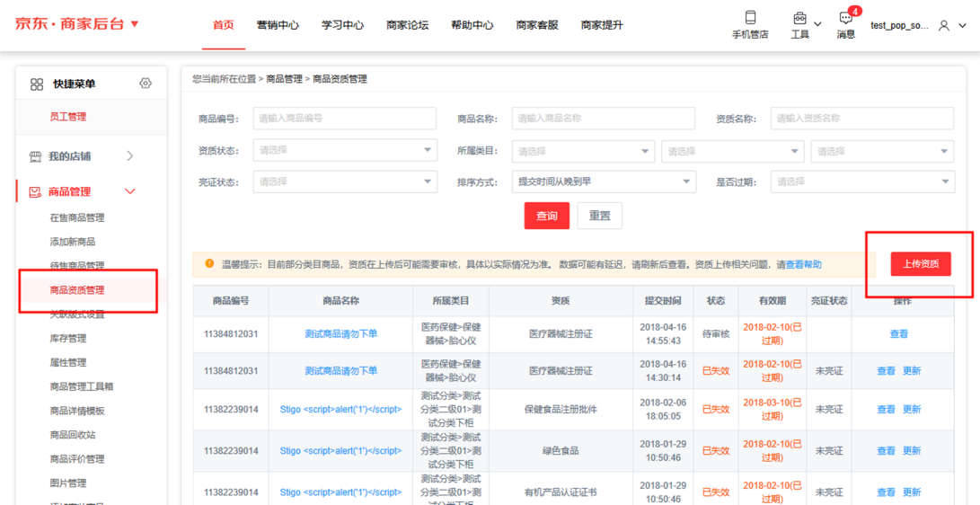Expand the 工具 dropdown chevron
Image resolution: width=980 pixels, height=505 pixels.
[817, 24]
